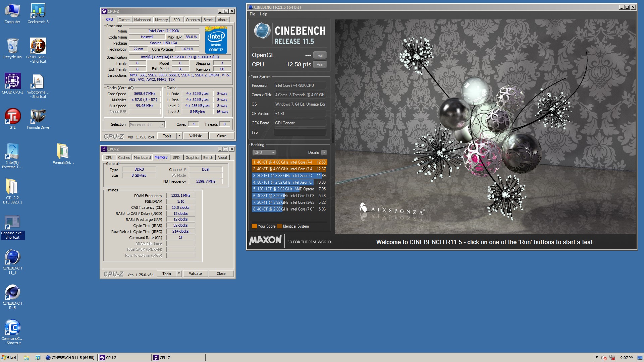Click the Cinebench render preview image

tap(485, 126)
